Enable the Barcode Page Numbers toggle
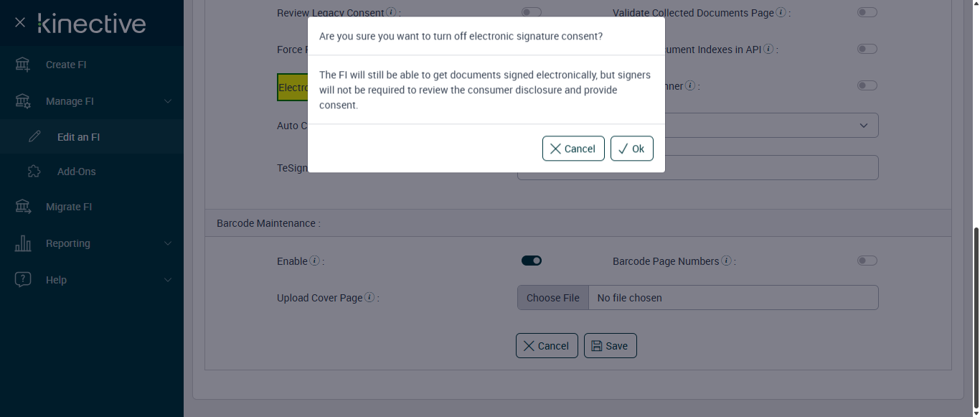 (867, 261)
